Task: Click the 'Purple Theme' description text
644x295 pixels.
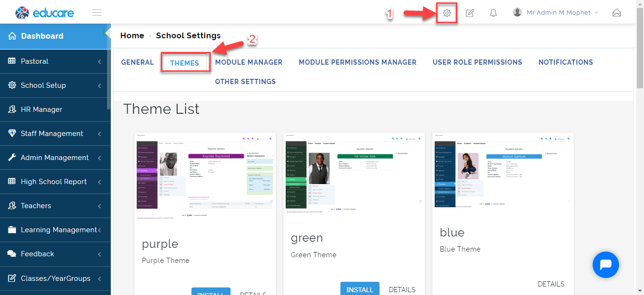Action: tap(165, 261)
